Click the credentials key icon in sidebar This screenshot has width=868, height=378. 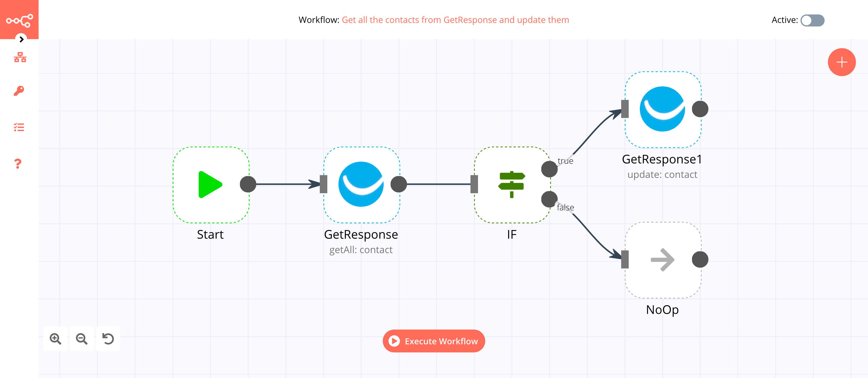click(19, 91)
